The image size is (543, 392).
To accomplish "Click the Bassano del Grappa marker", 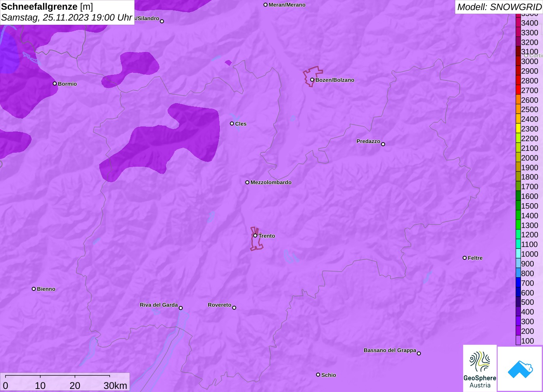I will [x=419, y=353].
